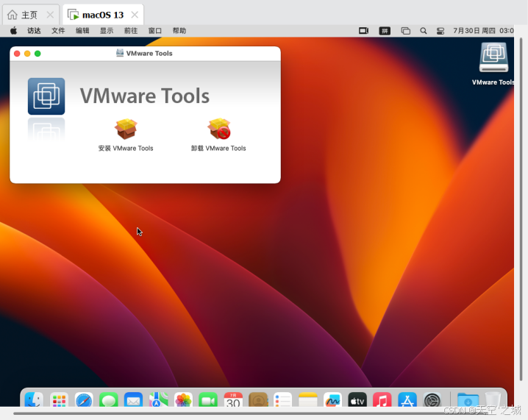Close the VMware Tools window
This screenshot has height=420, width=528.
click(17, 54)
